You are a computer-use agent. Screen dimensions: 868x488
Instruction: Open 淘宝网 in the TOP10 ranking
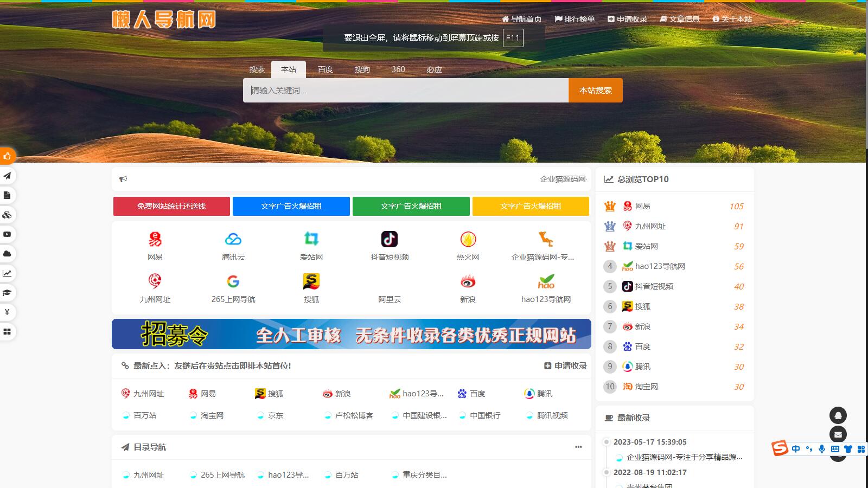click(x=647, y=387)
